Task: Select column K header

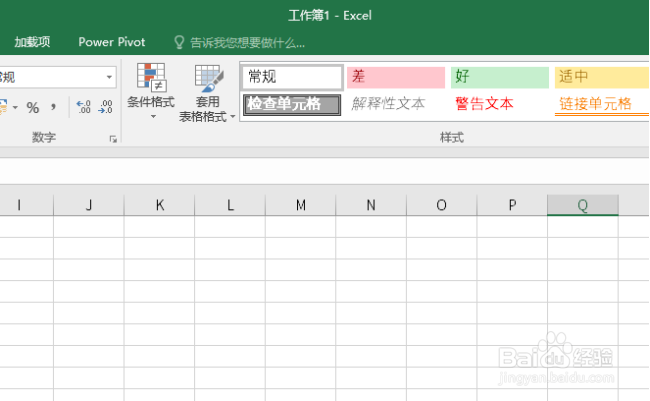Action: point(160,205)
